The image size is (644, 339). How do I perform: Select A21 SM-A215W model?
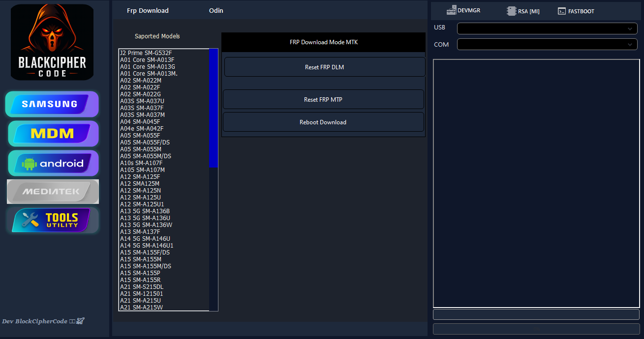click(x=142, y=307)
